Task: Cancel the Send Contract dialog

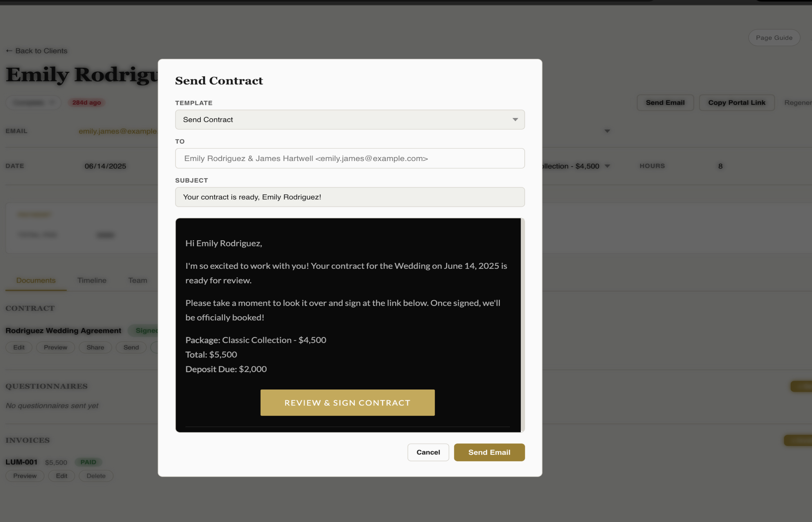Action: pyautogui.click(x=428, y=452)
